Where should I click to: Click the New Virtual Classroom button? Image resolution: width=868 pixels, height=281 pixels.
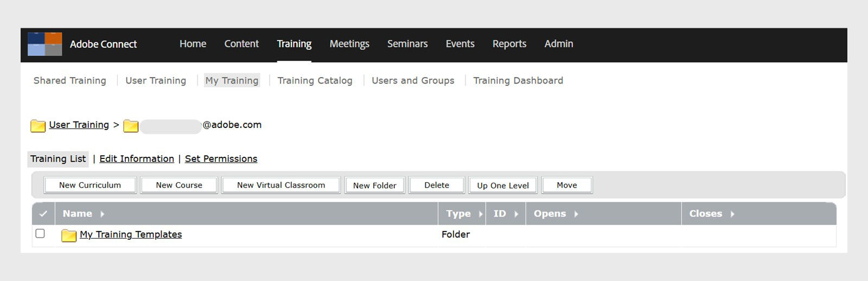pyautogui.click(x=281, y=185)
